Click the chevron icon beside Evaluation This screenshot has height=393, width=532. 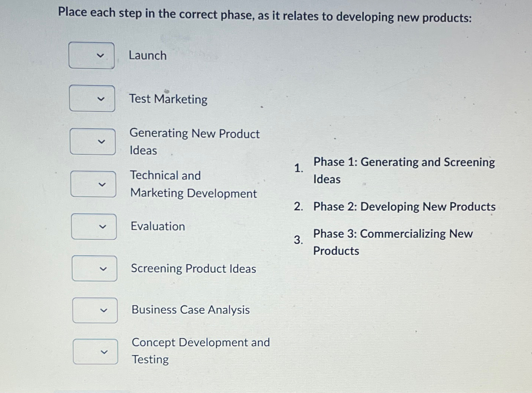tap(103, 226)
